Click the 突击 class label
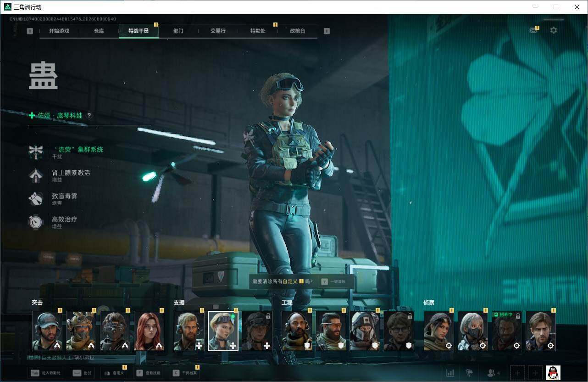Viewport: 588px width, 382px height. [x=37, y=303]
